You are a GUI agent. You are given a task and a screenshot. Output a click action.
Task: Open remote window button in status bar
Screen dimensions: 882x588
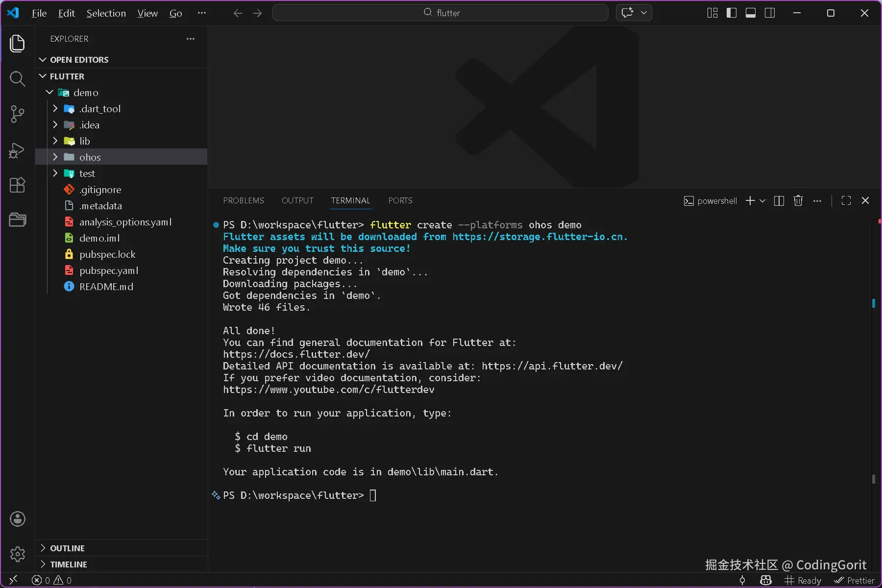[13, 580]
